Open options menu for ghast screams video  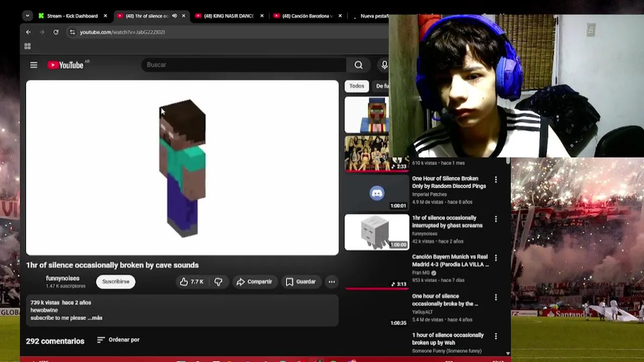coord(496,219)
